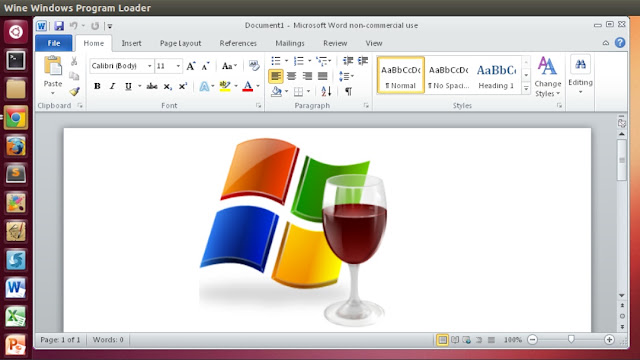Image resolution: width=640 pixels, height=360 pixels.
Task: Toggle Italic formatting
Action: tap(112, 86)
